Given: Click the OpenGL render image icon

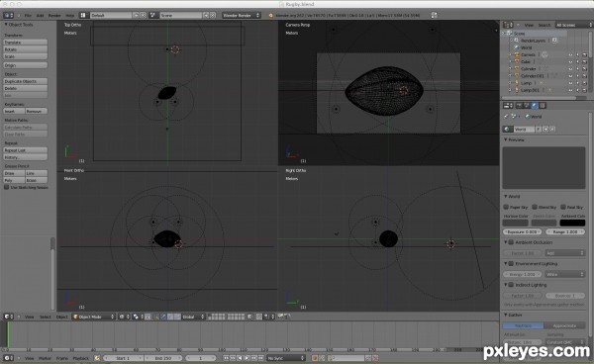Looking at the screenshot, I should pos(280,317).
